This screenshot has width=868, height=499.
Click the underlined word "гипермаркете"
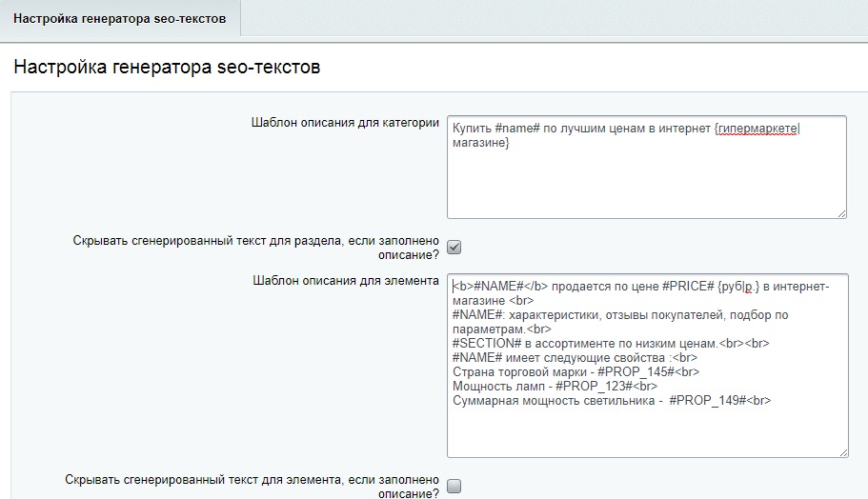tap(757, 129)
